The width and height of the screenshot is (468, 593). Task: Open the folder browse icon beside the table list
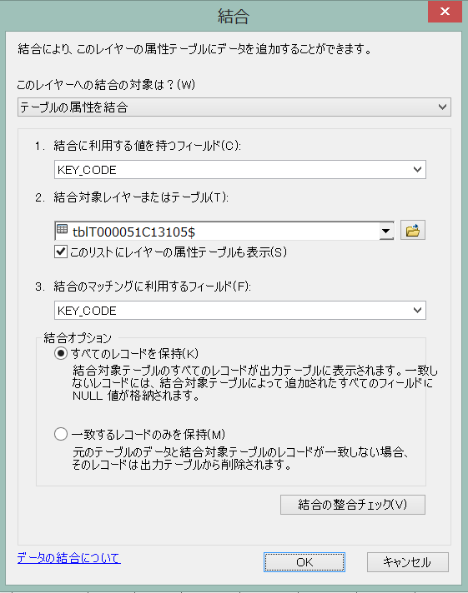(x=413, y=230)
